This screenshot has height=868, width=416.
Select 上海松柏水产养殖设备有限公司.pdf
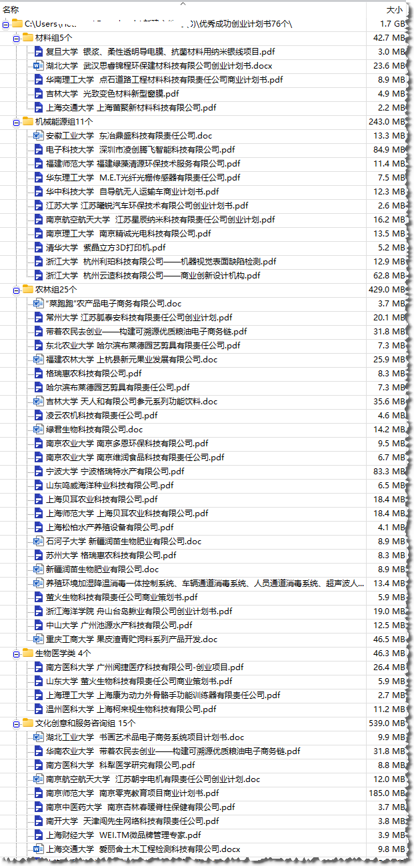coord(109,527)
